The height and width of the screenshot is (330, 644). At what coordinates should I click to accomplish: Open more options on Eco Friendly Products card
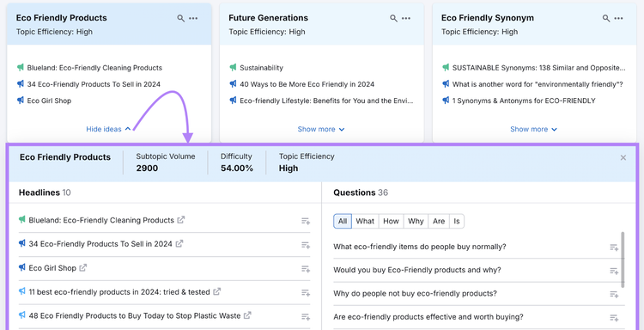click(x=193, y=19)
